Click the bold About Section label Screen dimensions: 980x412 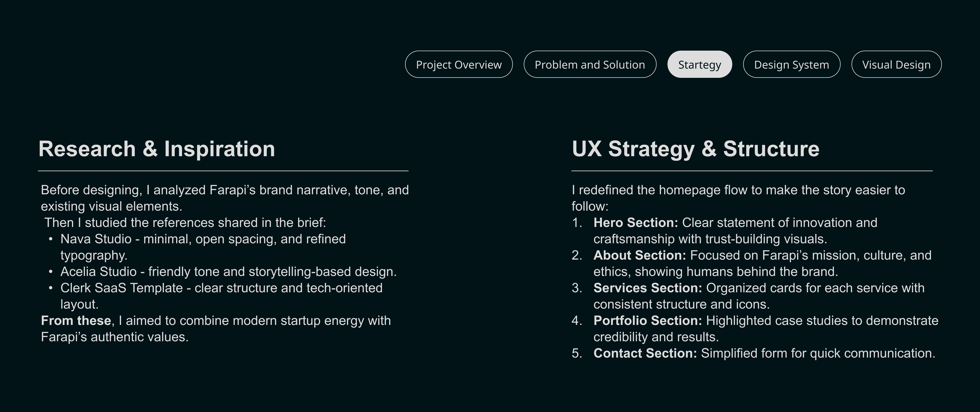[640, 255]
